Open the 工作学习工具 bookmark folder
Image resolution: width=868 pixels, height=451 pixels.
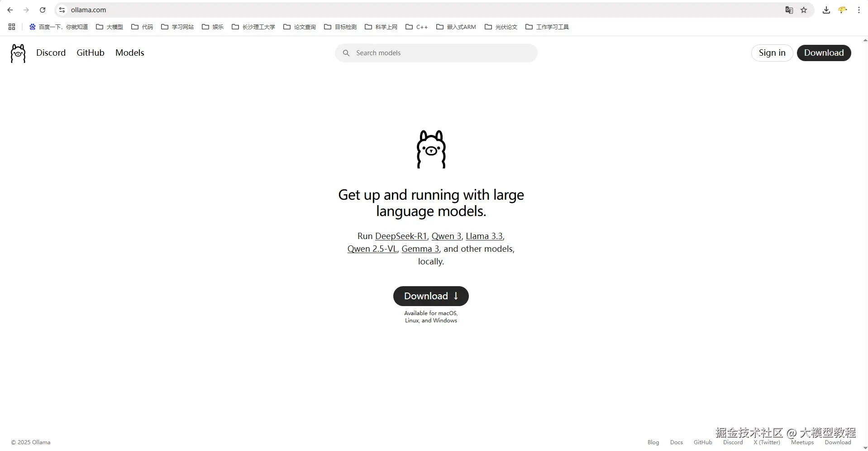tap(547, 27)
